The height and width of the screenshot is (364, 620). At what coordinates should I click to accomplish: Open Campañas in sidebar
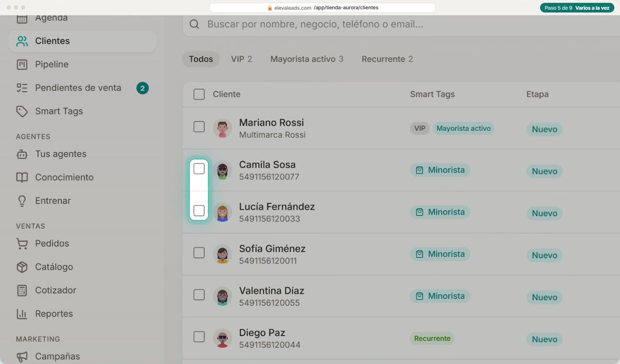point(82,356)
